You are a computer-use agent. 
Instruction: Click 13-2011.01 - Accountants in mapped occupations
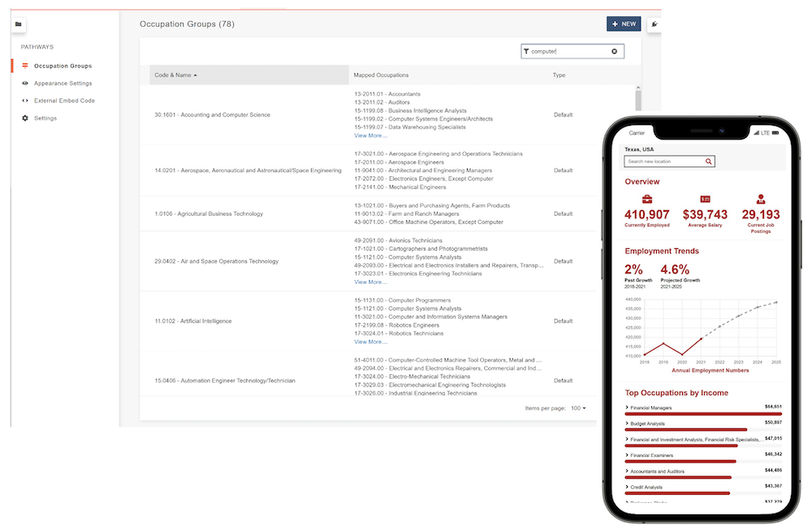click(387, 94)
